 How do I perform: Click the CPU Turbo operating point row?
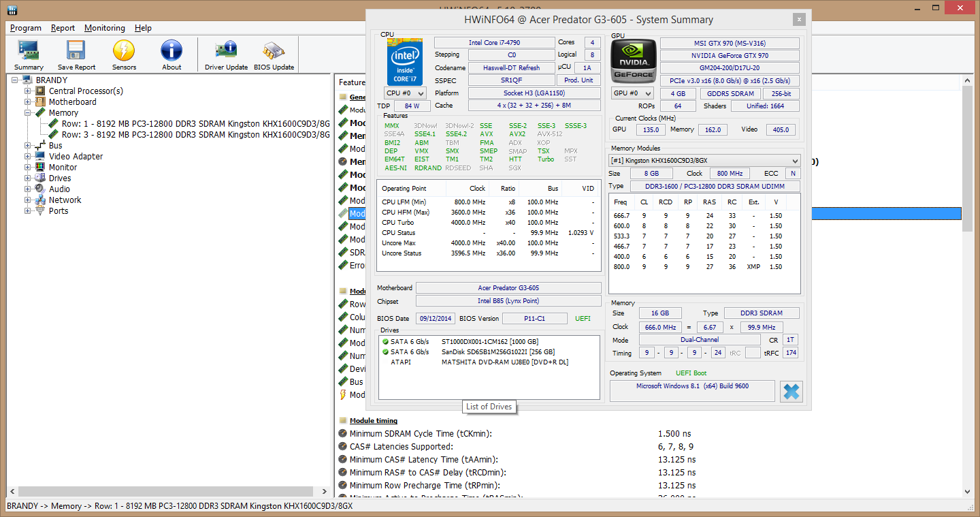tap(489, 223)
